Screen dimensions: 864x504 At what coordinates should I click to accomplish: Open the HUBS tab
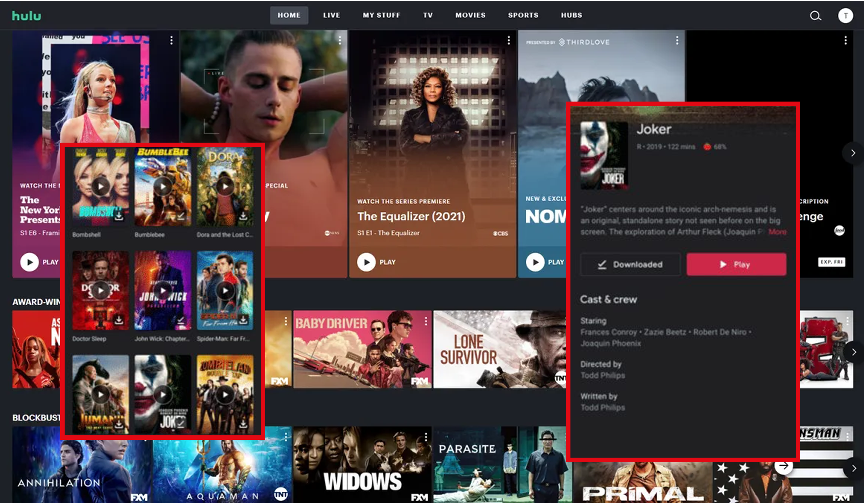(571, 15)
